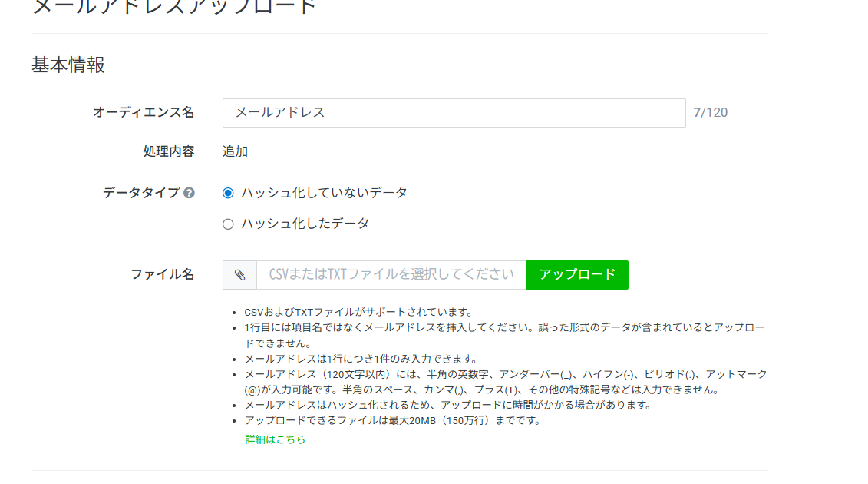Click the note about hashing upload time
The width and height of the screenshot is (868, 484).
click(x=447, y=405)
